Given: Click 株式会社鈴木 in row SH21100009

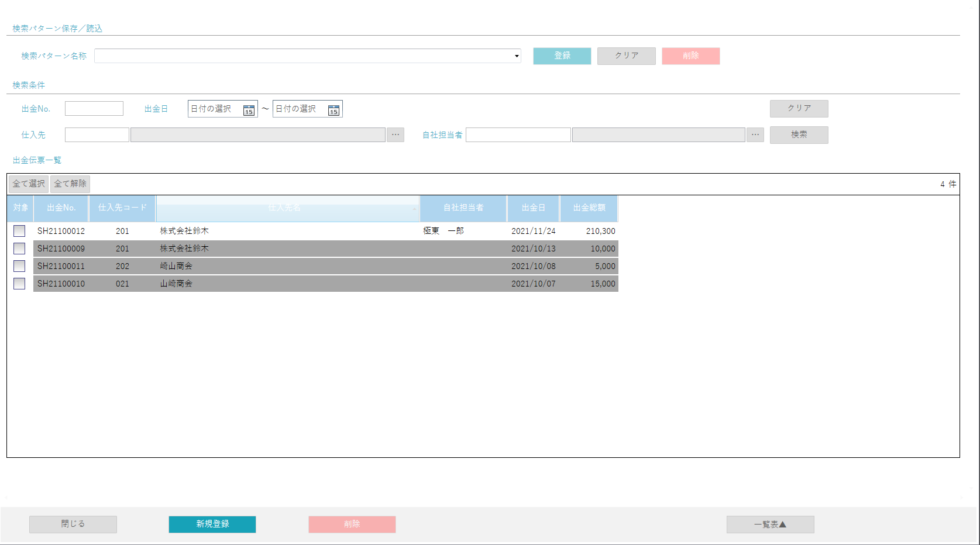Looking at the screenshot, I should 184,249.
